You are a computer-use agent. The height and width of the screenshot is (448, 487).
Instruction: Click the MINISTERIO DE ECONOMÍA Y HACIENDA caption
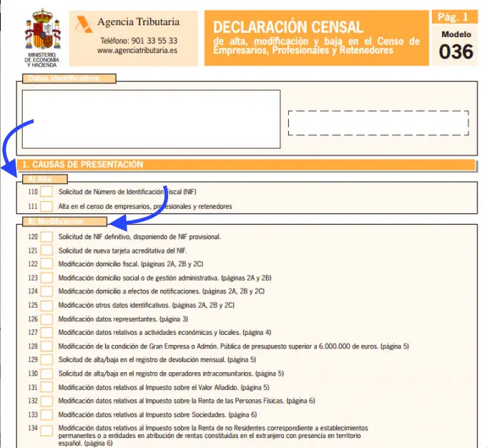coord(41,60)
